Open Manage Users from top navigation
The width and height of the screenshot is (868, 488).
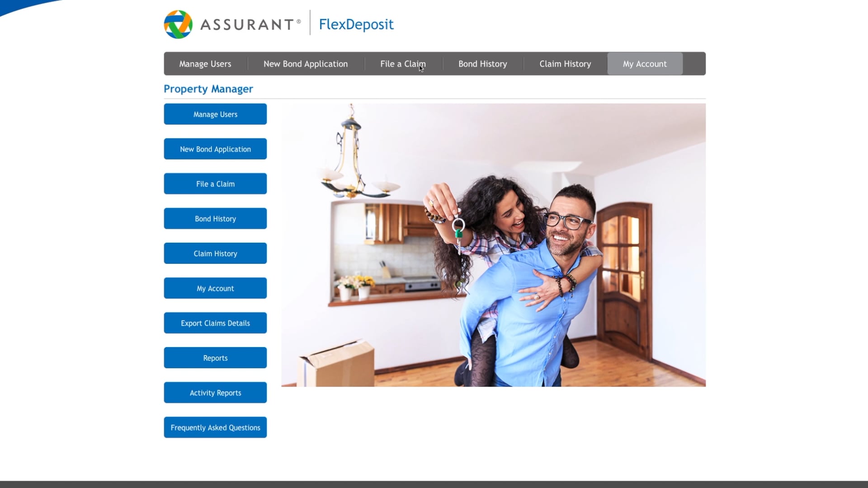pyautogui.click(x=205, y=63)
